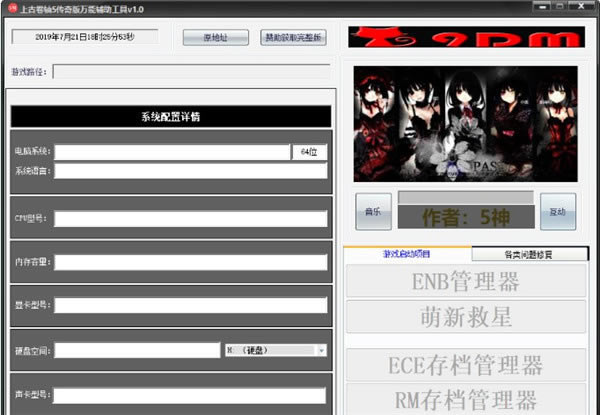600x415 pixels.
Task: Open ECE存档管理器
Action: [466, 365]
